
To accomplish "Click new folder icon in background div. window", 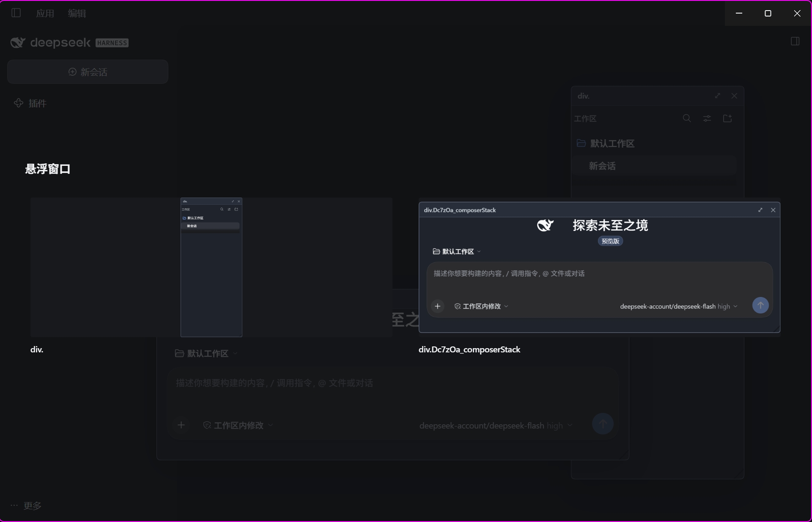I will click(727, 118).
